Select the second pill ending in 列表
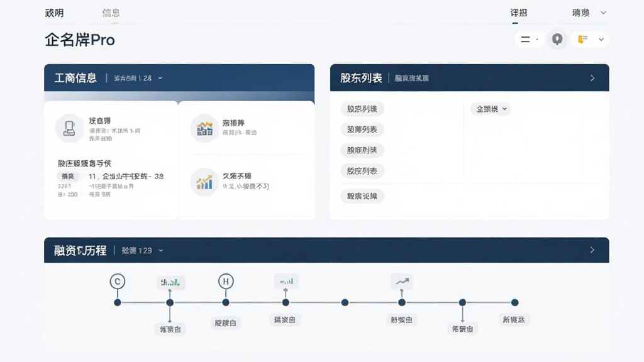 click(x=362, y=129)
